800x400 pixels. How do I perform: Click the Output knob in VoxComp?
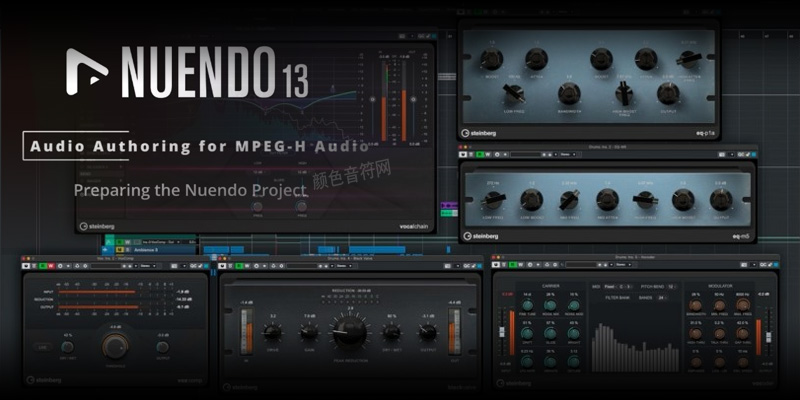[x=163, y=347]
